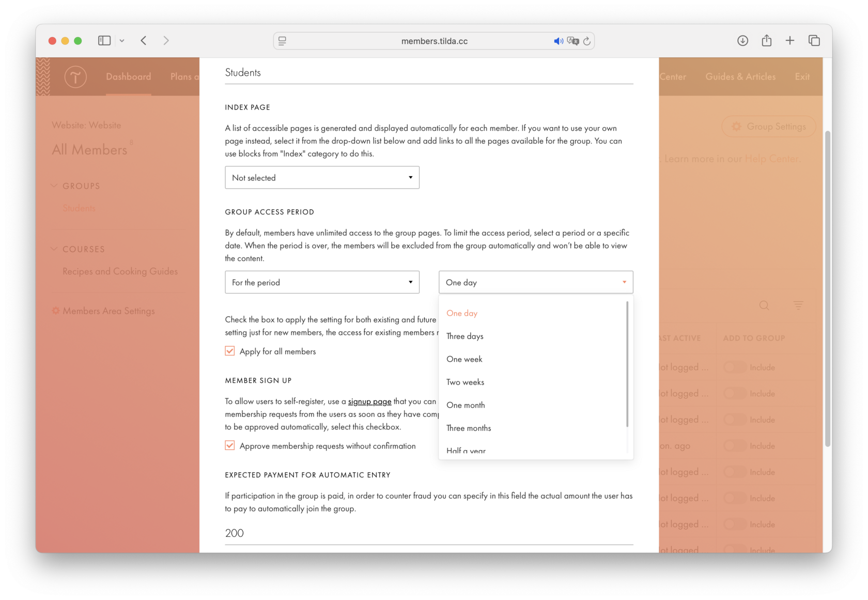This screenshot has height=600, width=868.
Task: Open the member list filter icon
Action: pos(798,305)
